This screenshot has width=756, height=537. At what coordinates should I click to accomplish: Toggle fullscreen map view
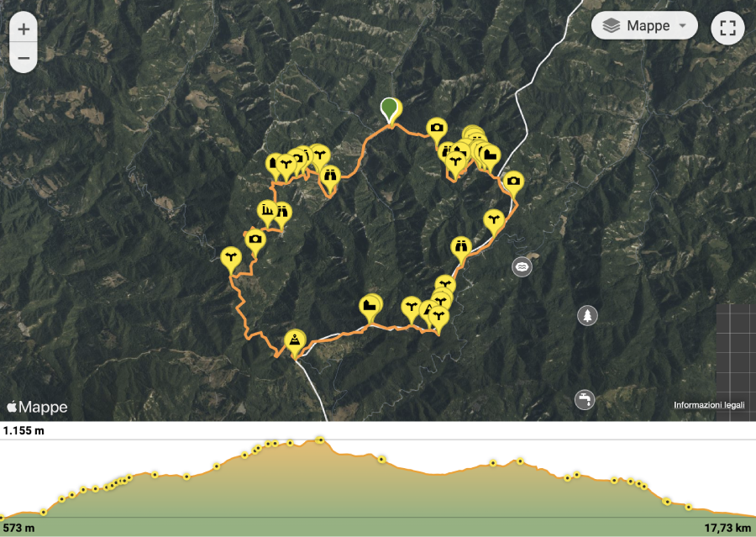click(x=727, y=28)
